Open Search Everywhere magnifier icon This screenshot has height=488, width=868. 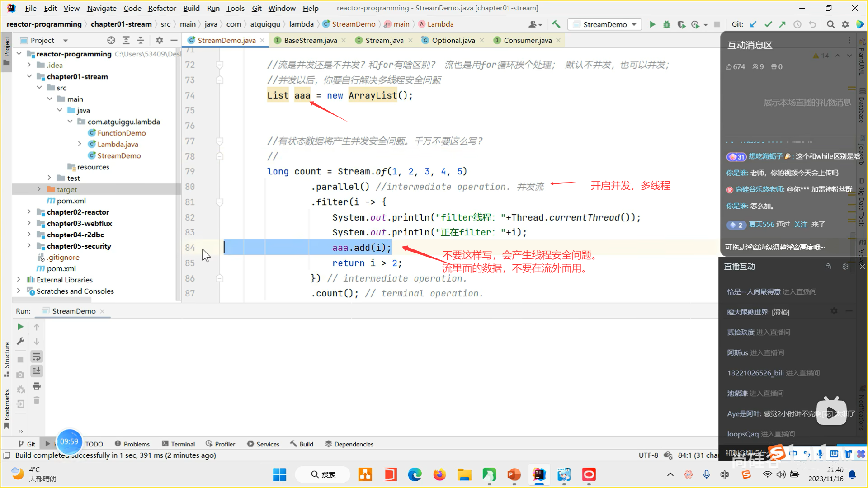point(830,24)
